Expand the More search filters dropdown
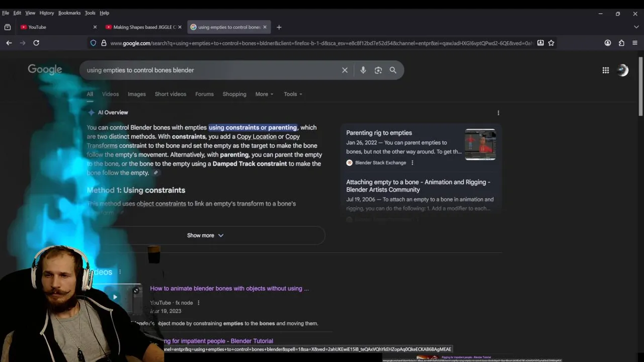 pyautogui.click(x=264, y=94)
